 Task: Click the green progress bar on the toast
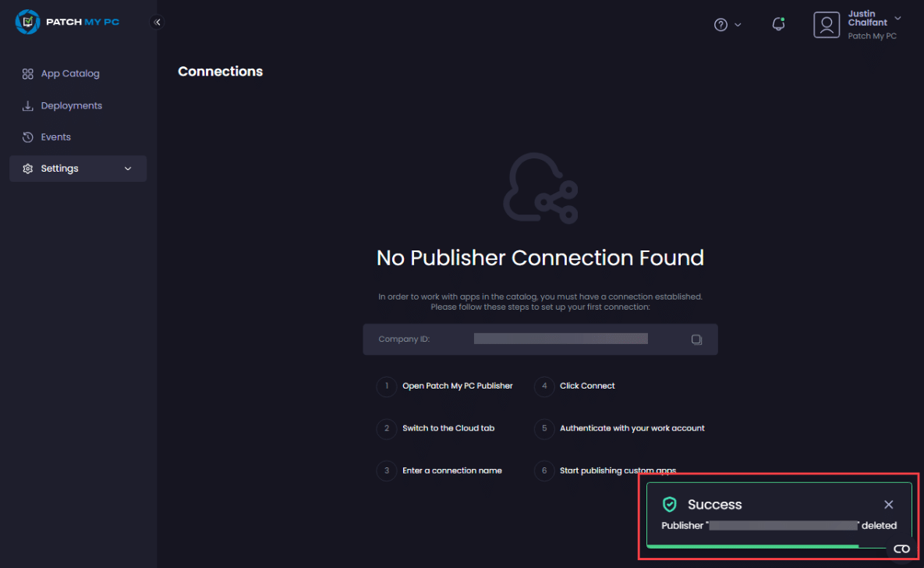[x=752, y=546]
